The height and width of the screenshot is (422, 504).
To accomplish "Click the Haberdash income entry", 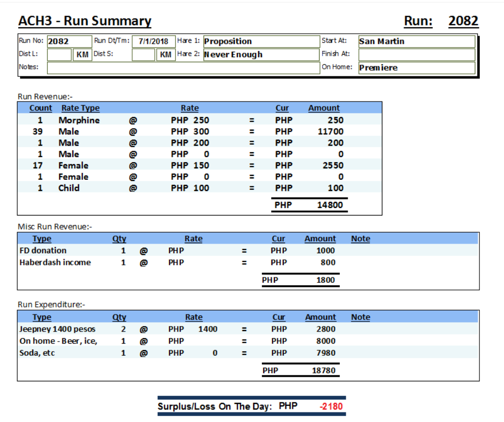I will pyautogui.click(x=55, y=262).
